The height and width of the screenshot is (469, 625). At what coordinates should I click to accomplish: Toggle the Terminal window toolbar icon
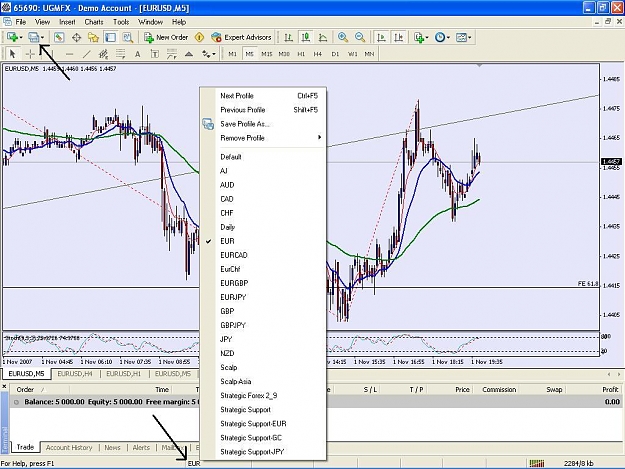pos(110,37)
